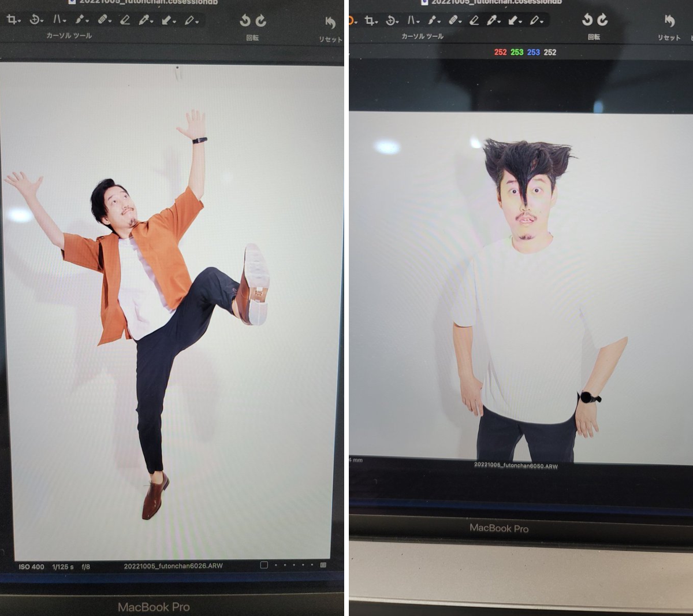Click the 回転 label in the futonchan6050 window

pos(594,37)
